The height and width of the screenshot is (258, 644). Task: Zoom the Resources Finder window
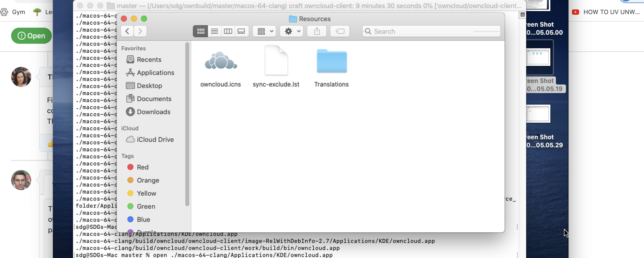tap(144, 19)
